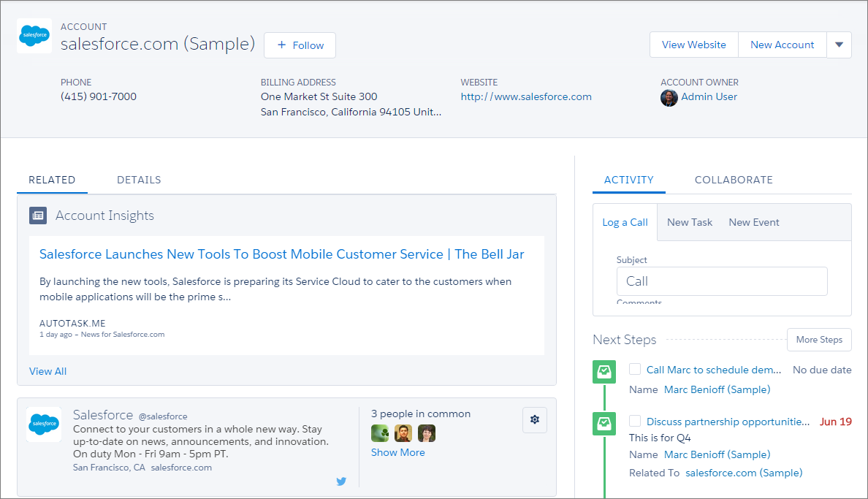Click the Salesforce cloud account logo
Viewport: 868px width, 499px height.
(34, 36)
